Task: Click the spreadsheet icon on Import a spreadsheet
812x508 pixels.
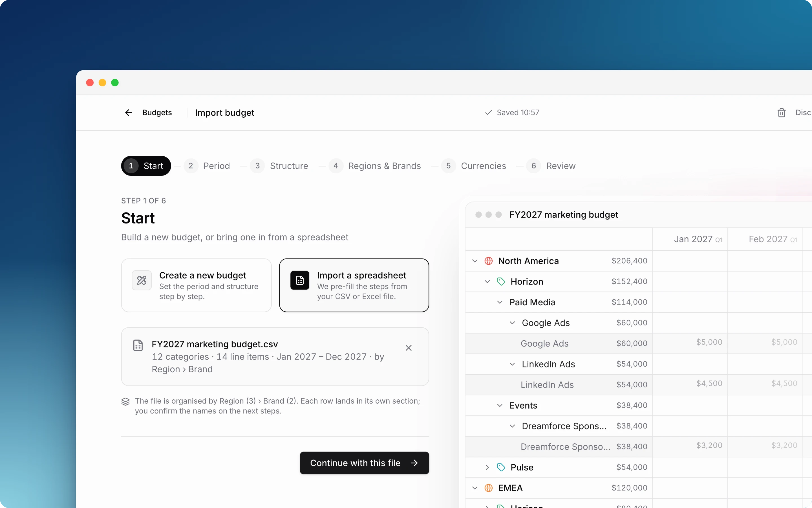Action: (300, 280)
